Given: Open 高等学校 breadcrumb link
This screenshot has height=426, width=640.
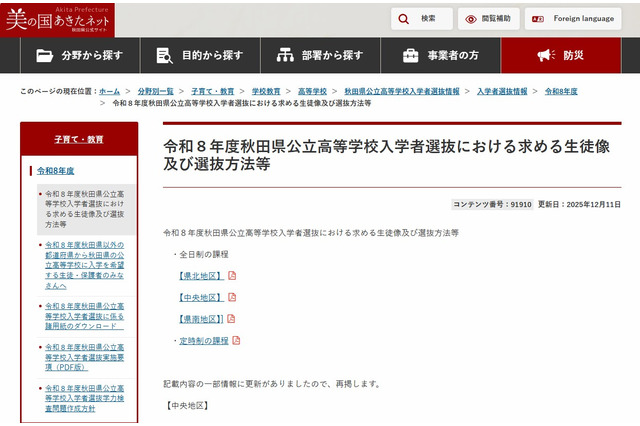Looking at the screenshot, I should click(312, 91).
